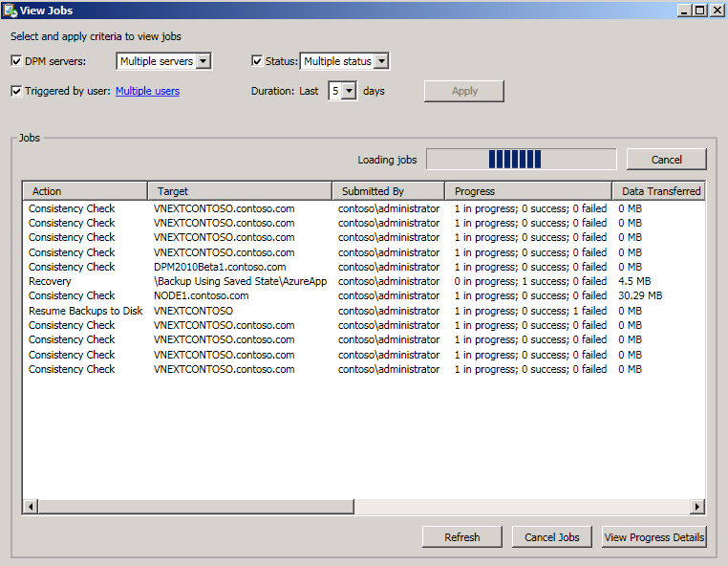
Task: Open the Multiple servers dropdown
Action: [203, 61]
